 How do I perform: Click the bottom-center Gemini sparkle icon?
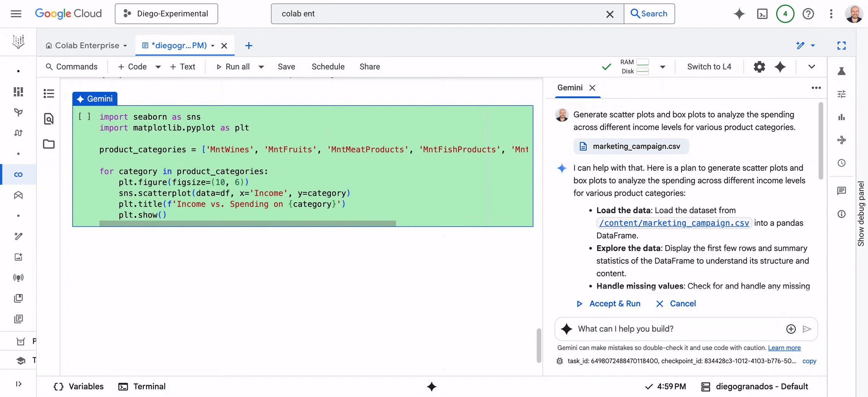click(432, 387)
